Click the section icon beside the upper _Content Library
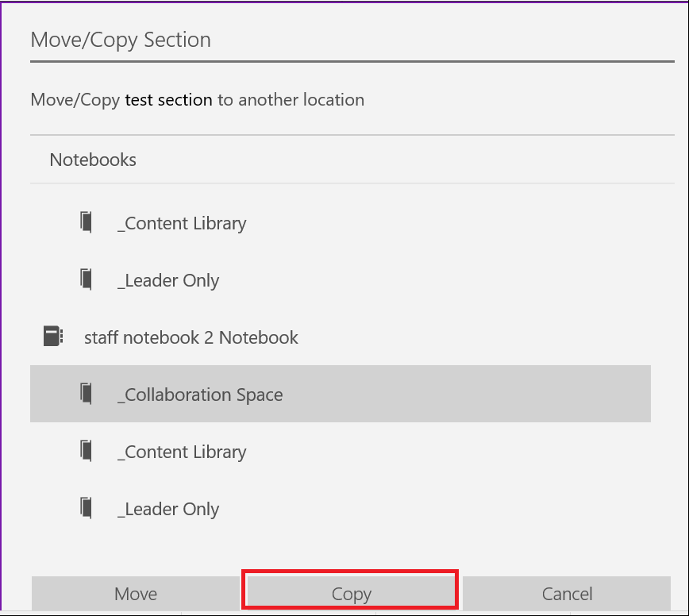The width and height of the screenshot is (689, 616). pos(86,222)
